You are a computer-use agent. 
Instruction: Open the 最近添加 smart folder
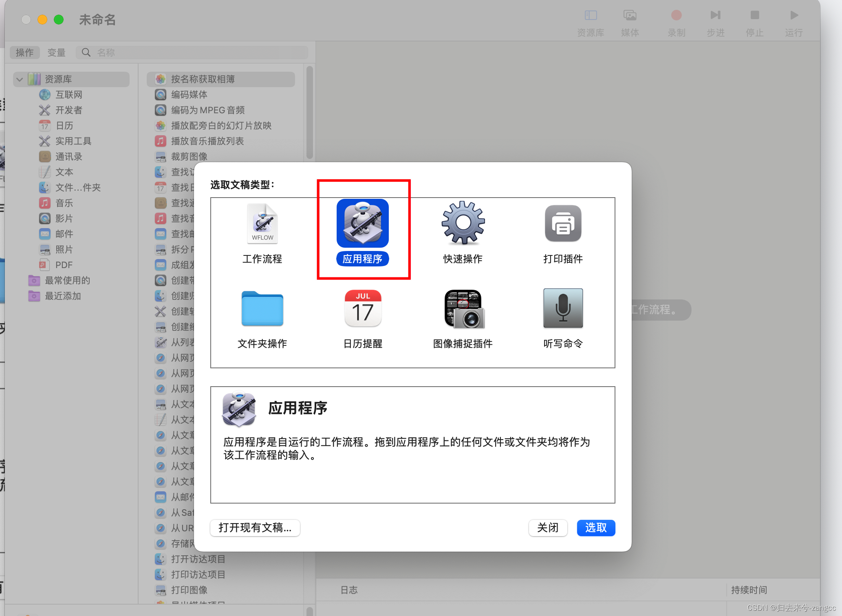point(63,296)
